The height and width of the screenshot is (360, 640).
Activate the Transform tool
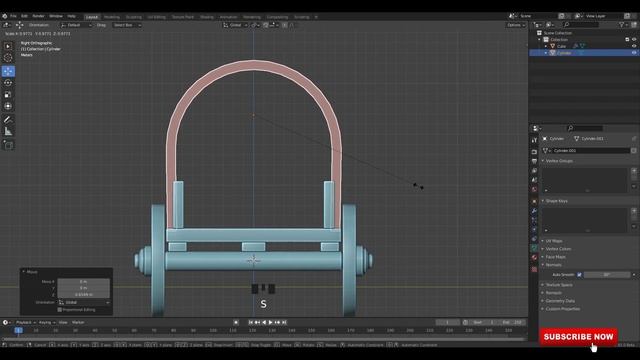[x=8, y=106]
